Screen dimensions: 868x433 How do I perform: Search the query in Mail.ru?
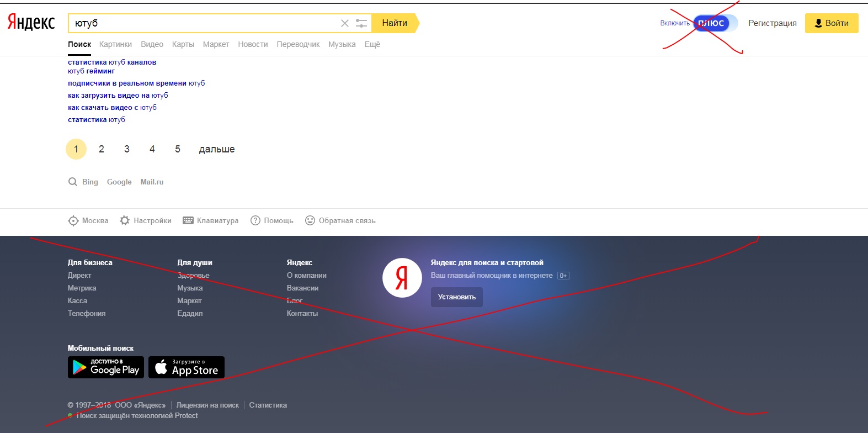tap(152, 182)
